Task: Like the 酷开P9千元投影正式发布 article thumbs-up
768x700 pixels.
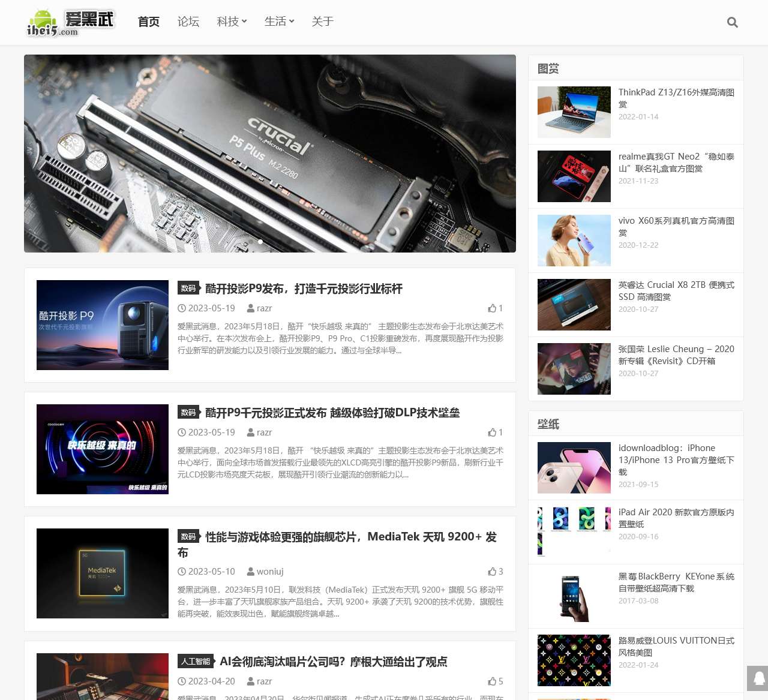Action: pos(495,432)
